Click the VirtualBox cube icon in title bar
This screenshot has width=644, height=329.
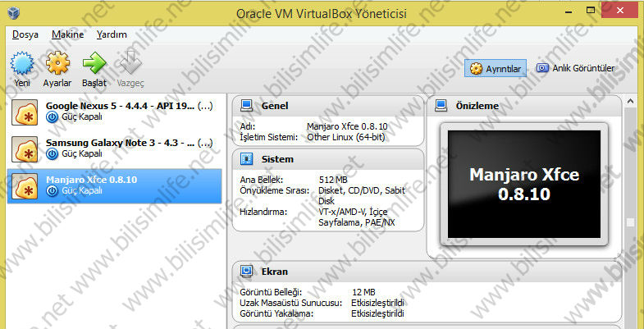[x=14, y=13]
